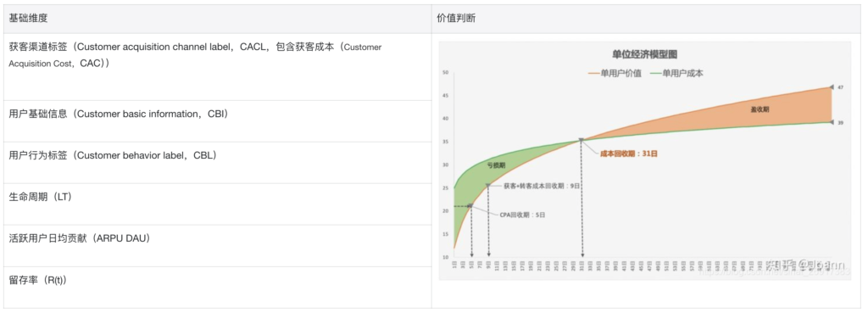The image size is (868, 313).
Task: Click the triangle marker at value 39
Action: 831,122
